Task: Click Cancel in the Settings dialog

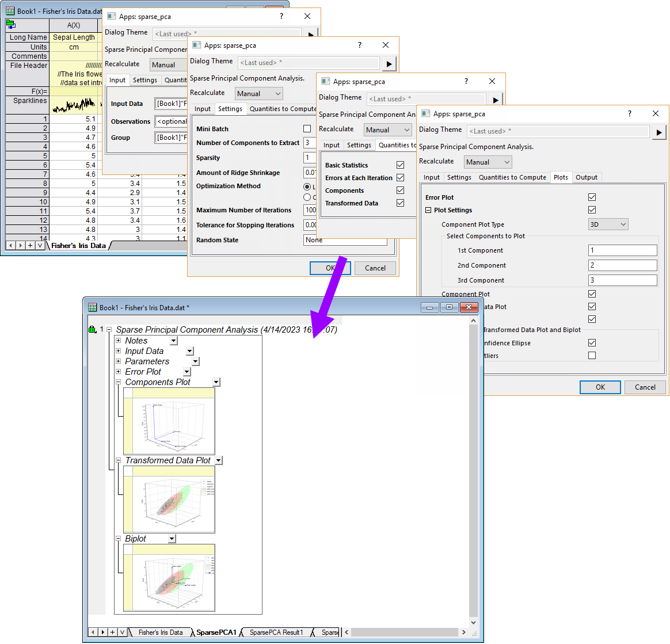Action: tap(375, 268)
